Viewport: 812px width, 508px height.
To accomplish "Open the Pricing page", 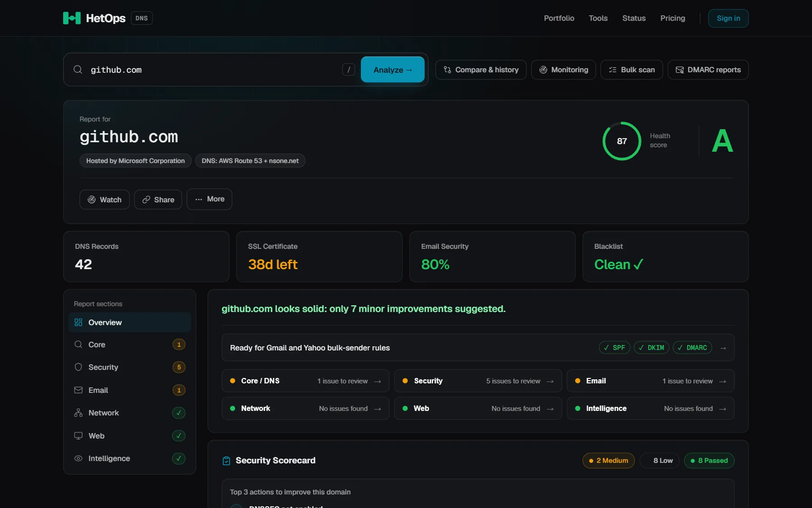I will (x=673, y=18).
